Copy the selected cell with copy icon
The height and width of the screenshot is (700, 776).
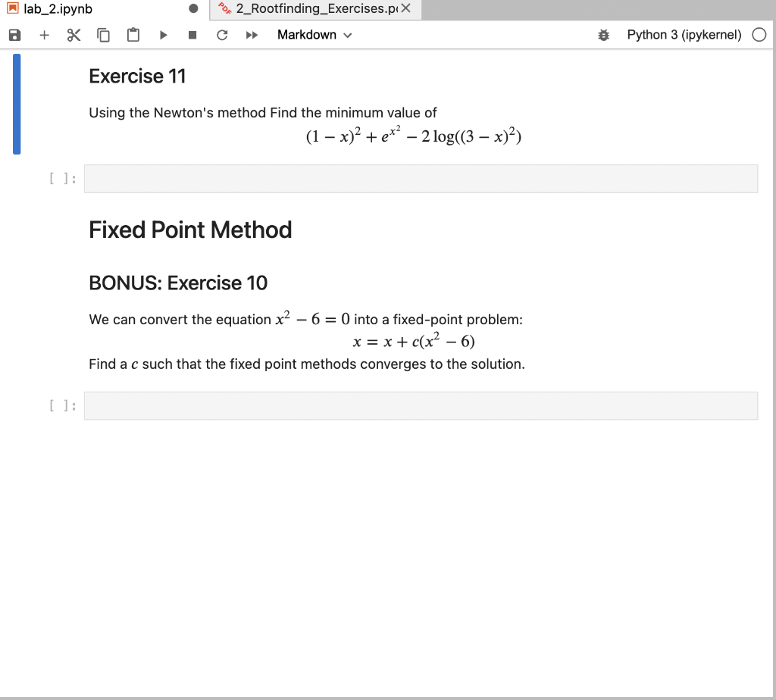pyautogui.click(x=103, y=34)
